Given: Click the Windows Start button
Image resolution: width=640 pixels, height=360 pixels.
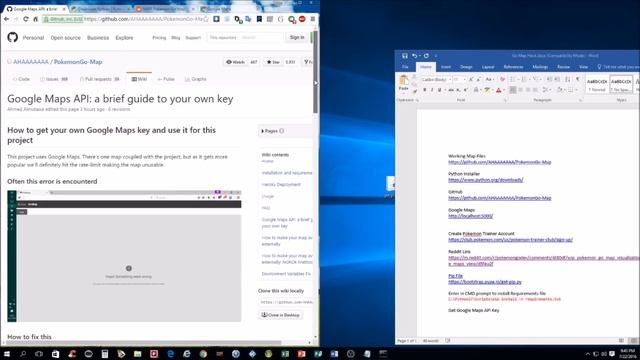Looking at the screenshot, I should tap(7, 354).
